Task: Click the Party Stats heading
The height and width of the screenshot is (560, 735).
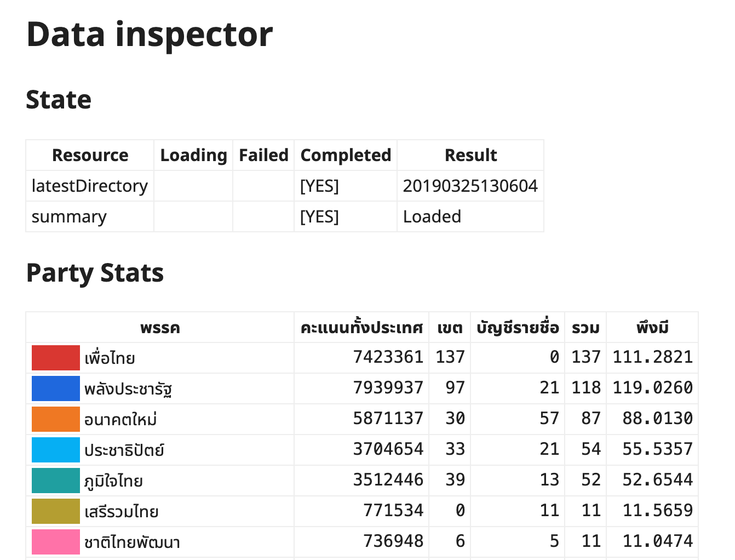Action: click(x=95, y=273)
